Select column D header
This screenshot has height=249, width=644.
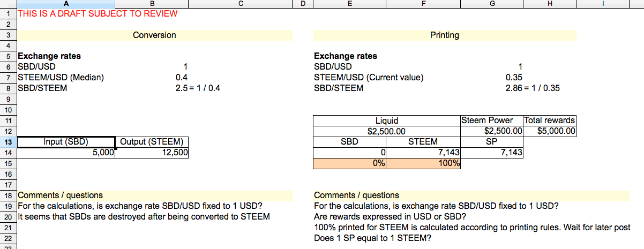coord(303,4)
